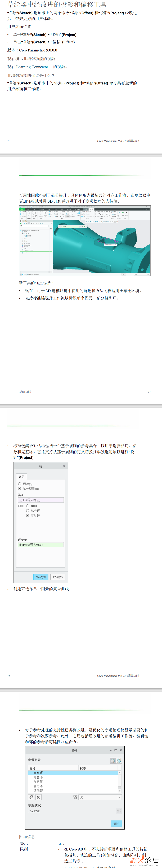Select the unhighlighted 完整环 row below the highlighted one

73,777
